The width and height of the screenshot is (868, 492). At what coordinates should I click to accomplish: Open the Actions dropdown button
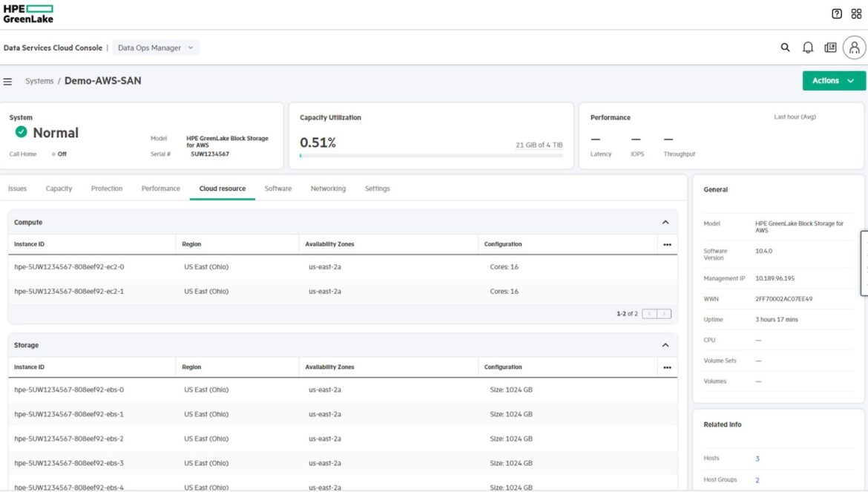point(834,81)
